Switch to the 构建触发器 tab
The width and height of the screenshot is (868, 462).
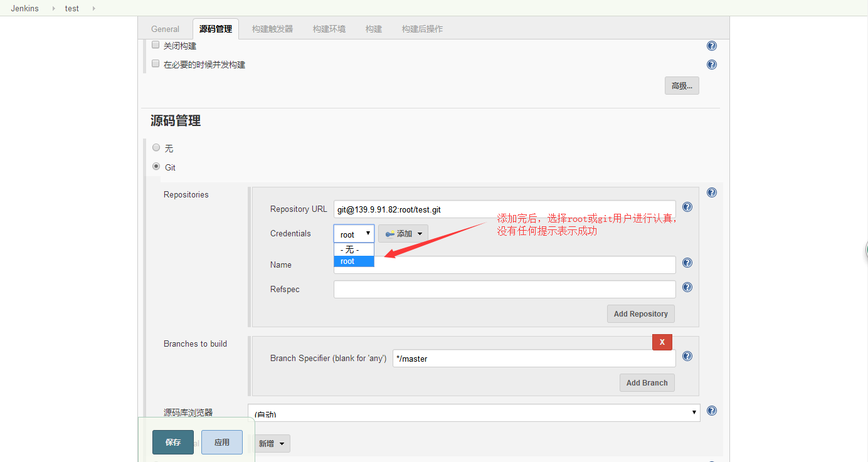[272, 29]
